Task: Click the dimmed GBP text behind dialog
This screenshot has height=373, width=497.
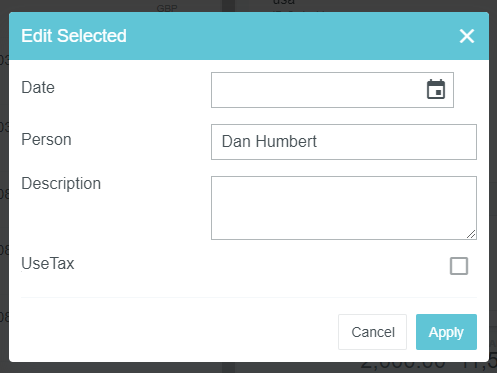Action: click(x=167, y=8)
